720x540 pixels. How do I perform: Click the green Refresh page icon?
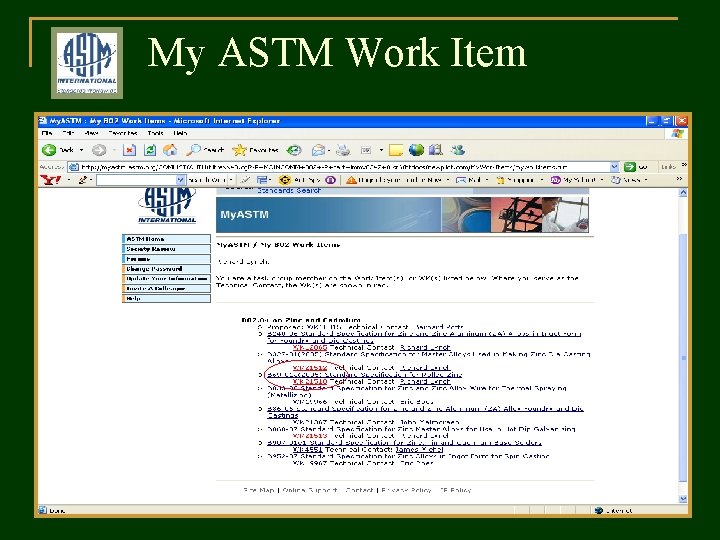tap(150, 150)
